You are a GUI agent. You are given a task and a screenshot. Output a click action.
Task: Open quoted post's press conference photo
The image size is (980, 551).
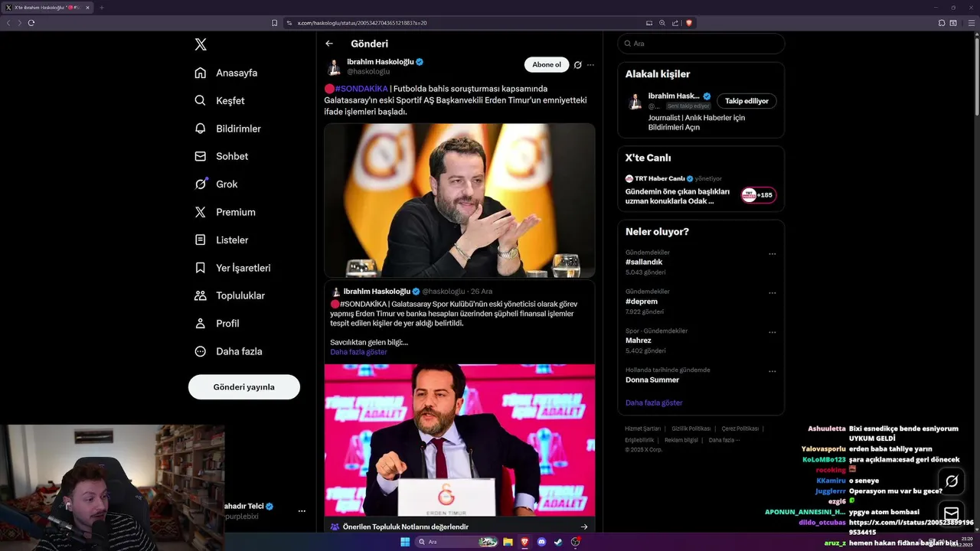coord(459,440)
